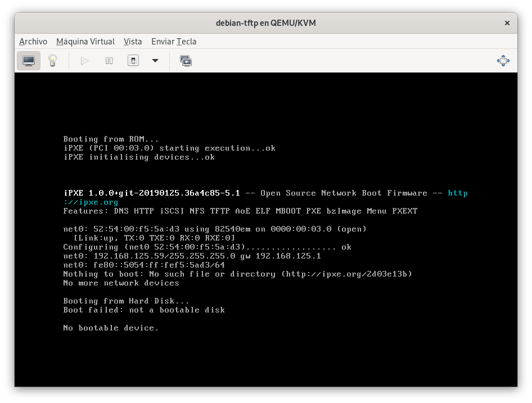Open the snapshots manager icon
Image resolution: width=532 pixels, height=403 pixels.
186,61
